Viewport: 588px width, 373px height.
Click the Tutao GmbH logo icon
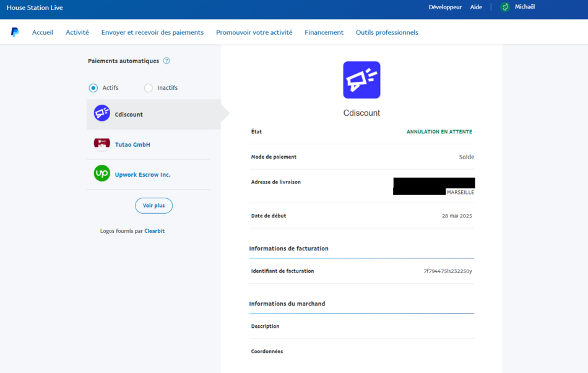[x=102, y=144]
